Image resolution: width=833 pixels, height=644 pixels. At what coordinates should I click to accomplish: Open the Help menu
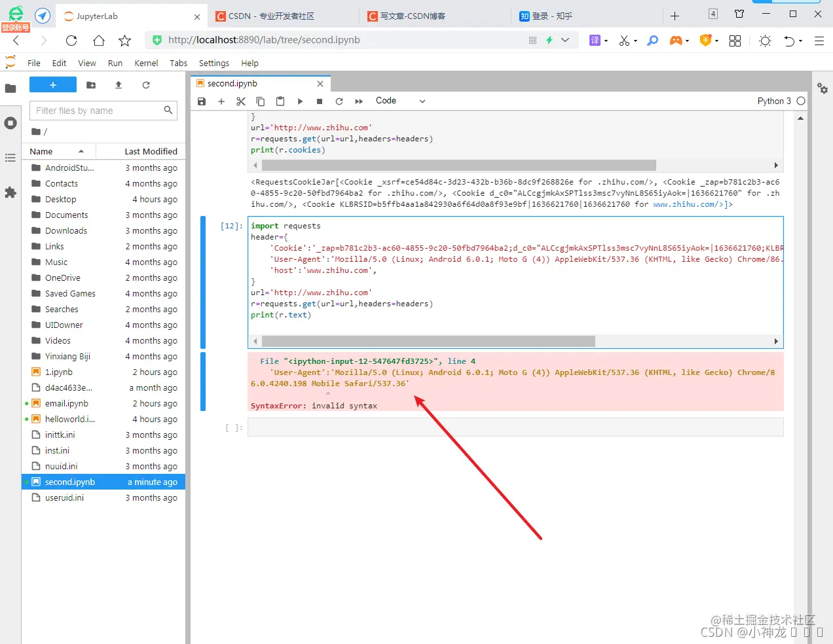(x=250, y=63)
